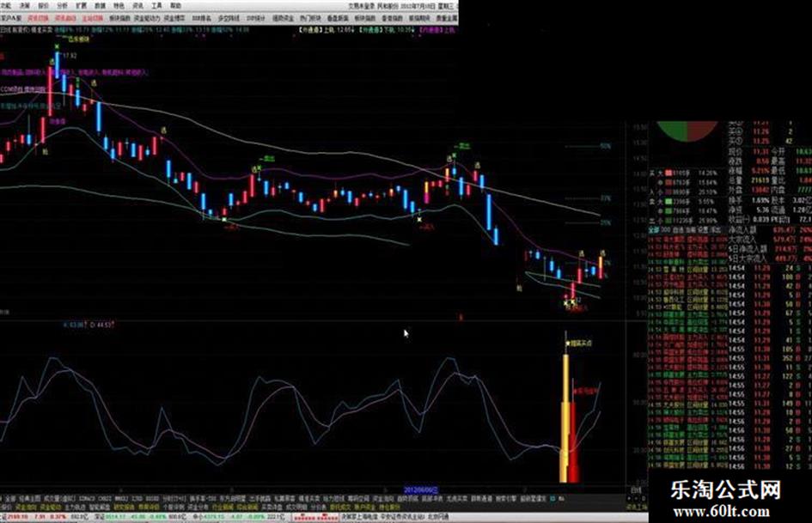Open the 资讯 menu

pyautogui.click(x=137, y=6)
